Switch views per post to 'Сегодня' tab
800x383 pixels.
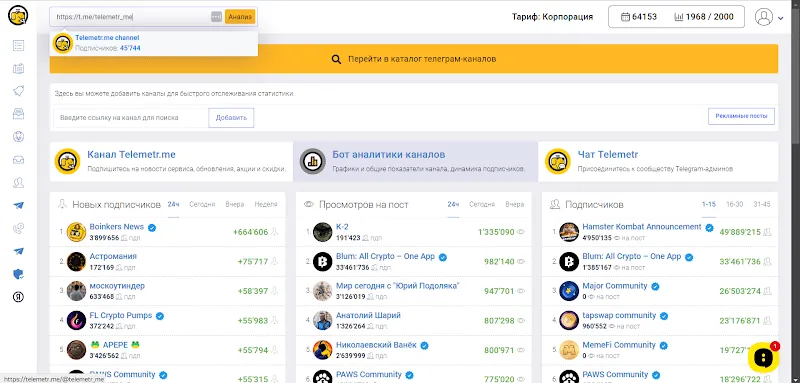482,204
